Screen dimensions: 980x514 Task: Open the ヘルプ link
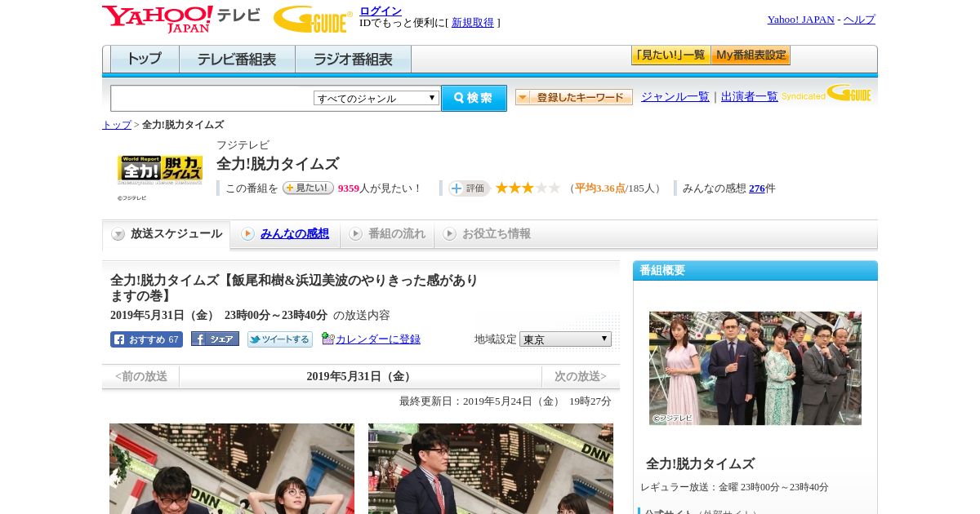tap(859, 20)
